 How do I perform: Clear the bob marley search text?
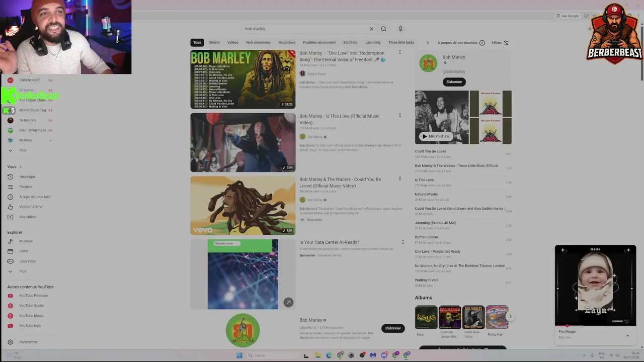(371, 29)
